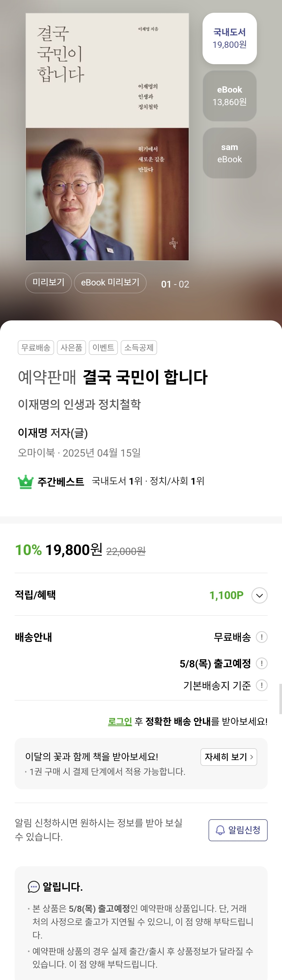Click the 로그인 link
Image resolution: width=282 pixels, height=980 pixels.
(120, 721)
